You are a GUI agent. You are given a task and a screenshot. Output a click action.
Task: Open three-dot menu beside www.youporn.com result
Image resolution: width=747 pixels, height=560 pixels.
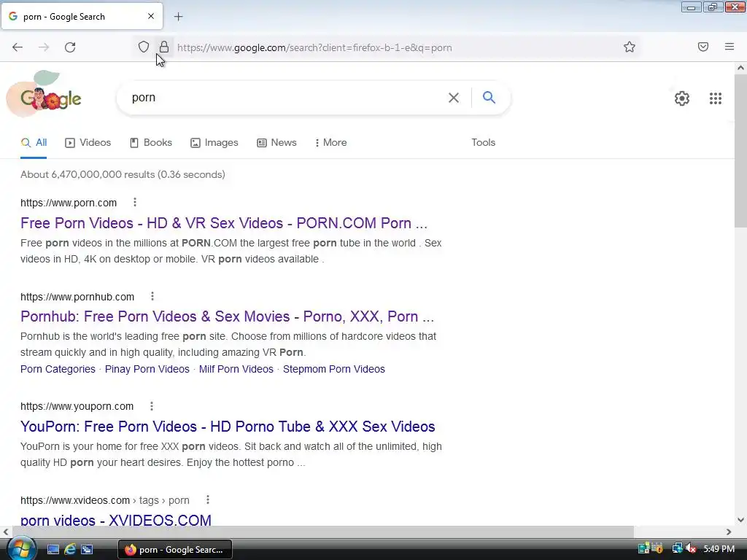pyautogui.click(x=152, y=405)
